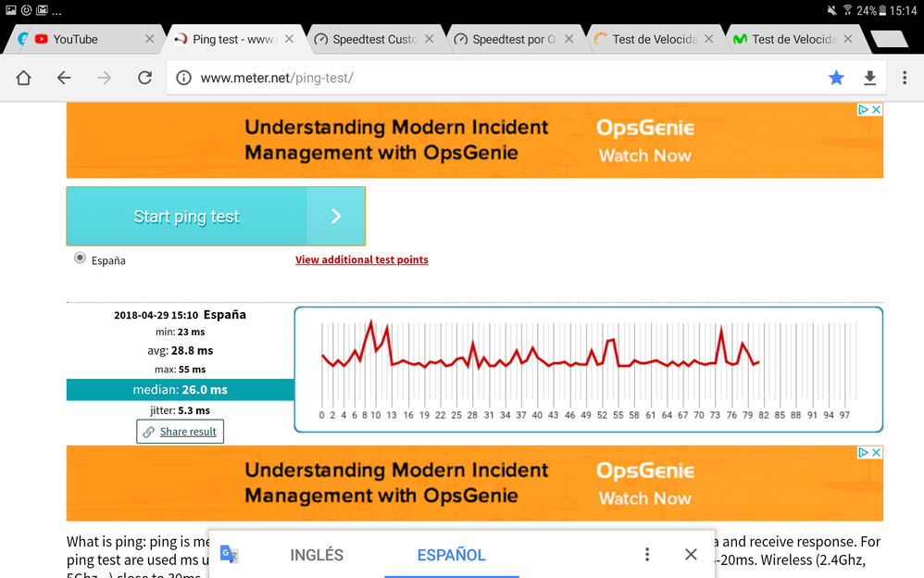Close the Ping test tab
This screenshot has width=924, height=578.
click(x=289, y=39)
